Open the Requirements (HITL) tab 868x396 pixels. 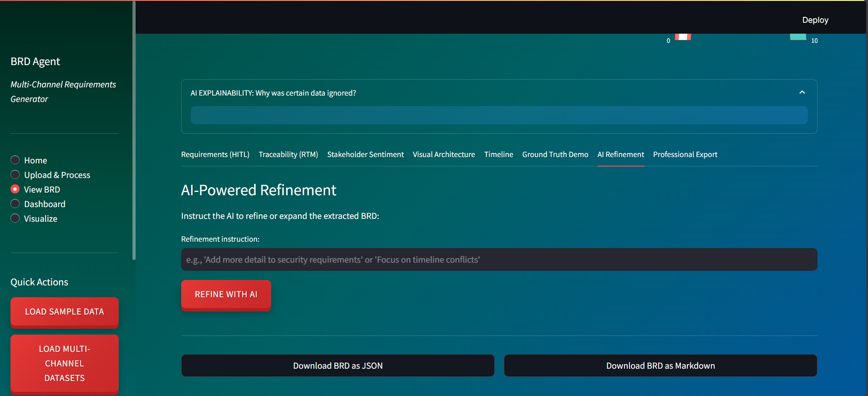pos(215,155)
